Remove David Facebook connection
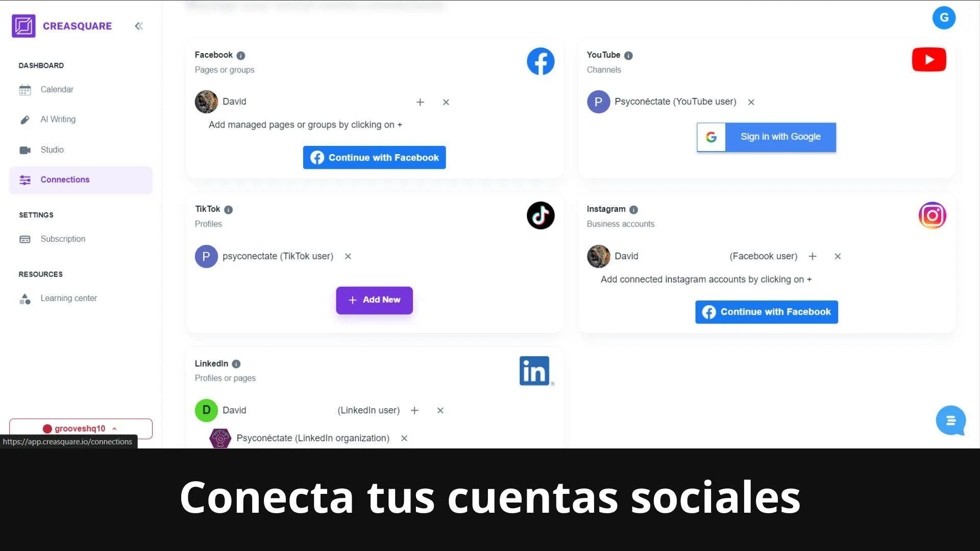Image resolution: width=980 pixels, height=551 pixels. [445, 102]
